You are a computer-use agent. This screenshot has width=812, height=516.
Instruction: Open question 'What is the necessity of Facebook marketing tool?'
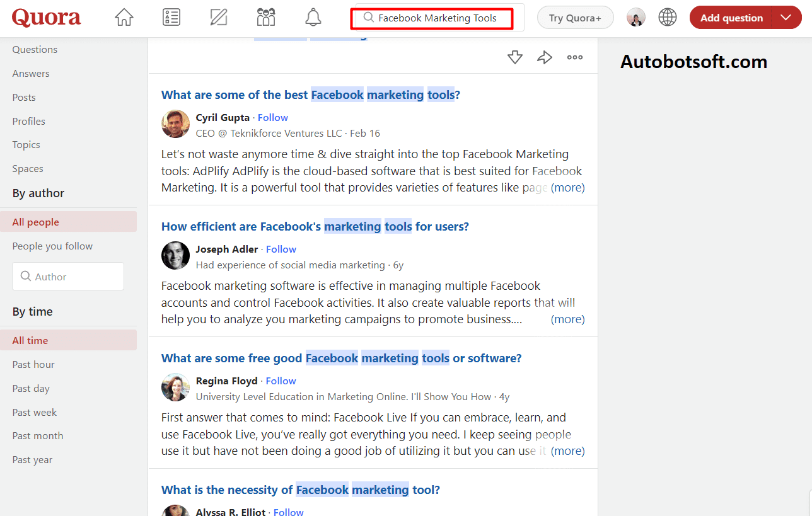click(301, 490)
